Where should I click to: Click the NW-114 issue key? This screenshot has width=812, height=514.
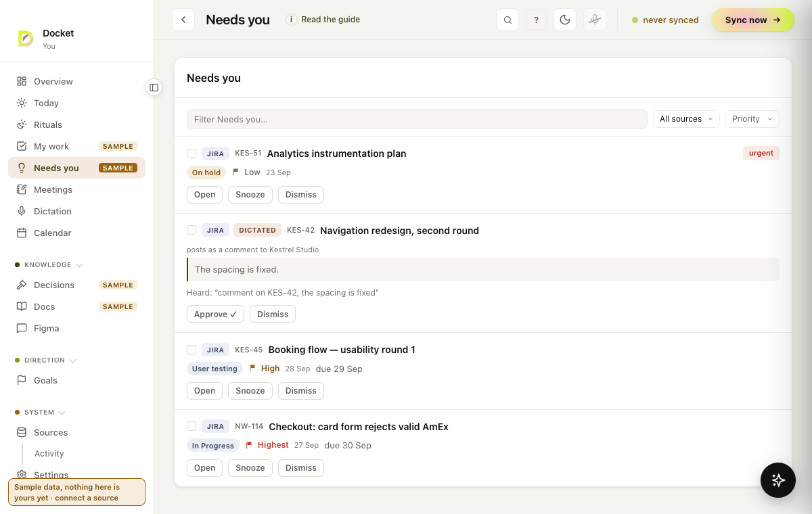tap(249, 427)
